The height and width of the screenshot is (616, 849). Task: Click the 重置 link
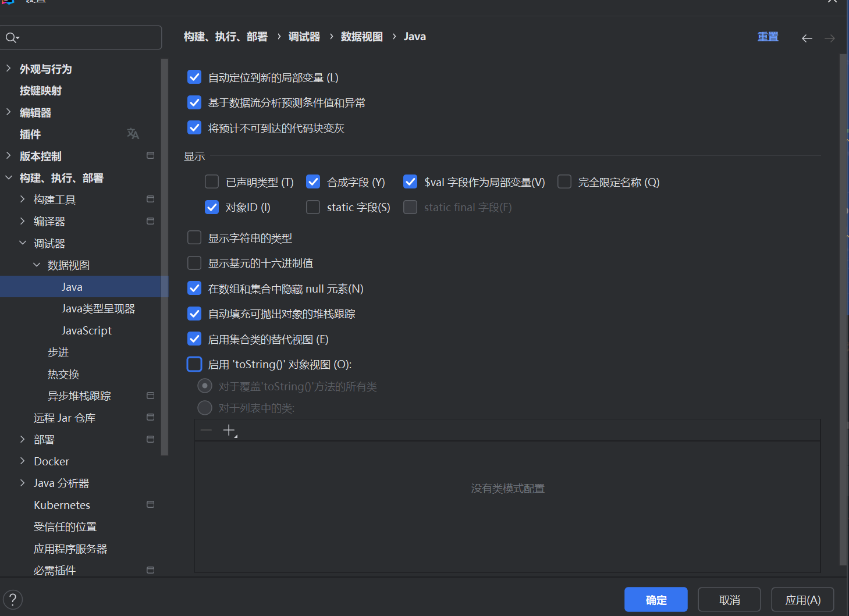click(x=768, y=37)
